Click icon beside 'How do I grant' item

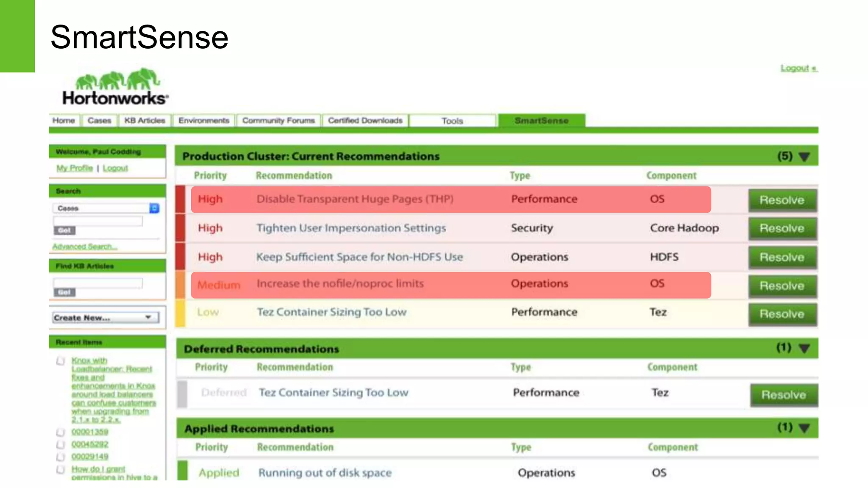(61, 469)
